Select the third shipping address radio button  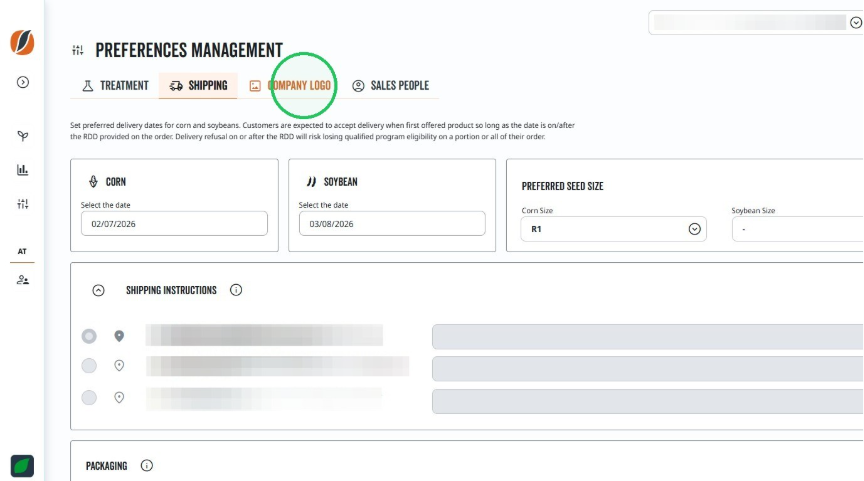pyautogui.click(x=89, y=397)
